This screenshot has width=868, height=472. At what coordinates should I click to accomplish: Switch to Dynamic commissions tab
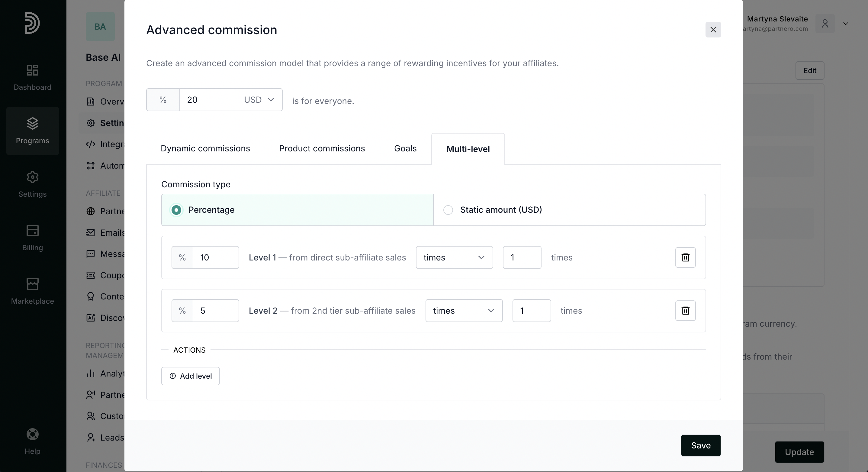(205, 149)
